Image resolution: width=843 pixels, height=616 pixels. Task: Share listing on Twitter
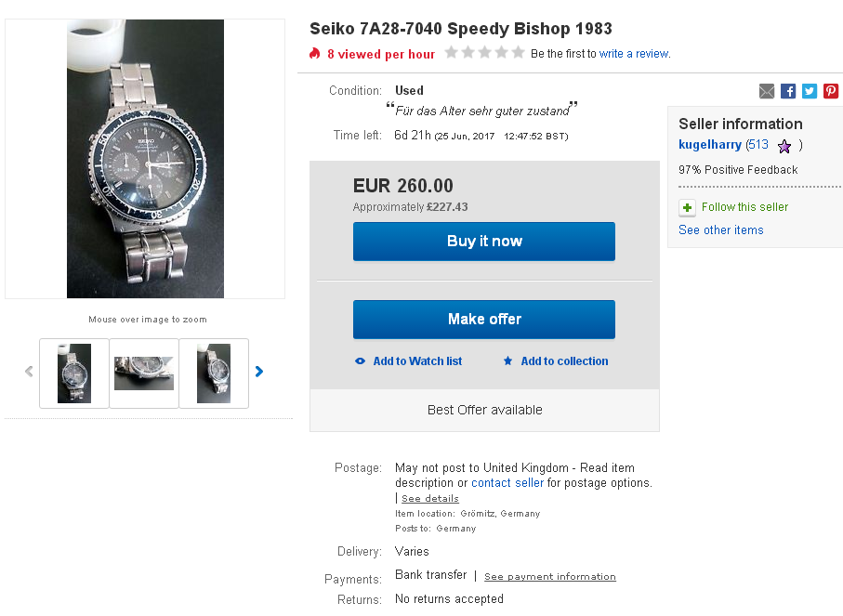click(x=810, y=91)
